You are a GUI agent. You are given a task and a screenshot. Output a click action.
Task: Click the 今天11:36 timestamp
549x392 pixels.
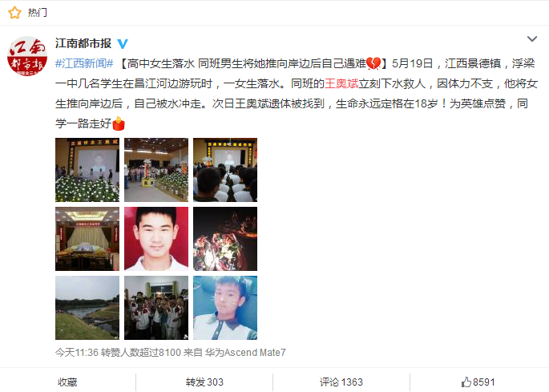click(77, 352)
